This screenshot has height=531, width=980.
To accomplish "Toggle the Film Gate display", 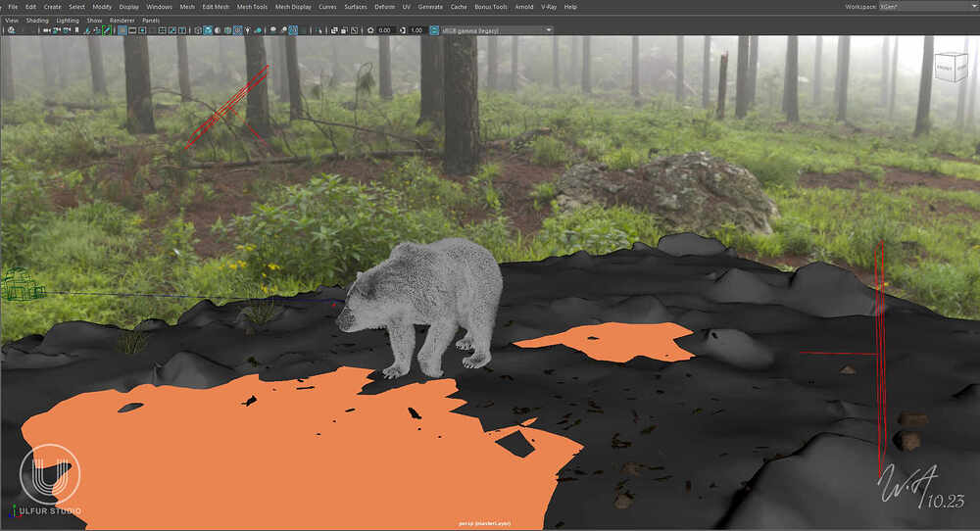I will pos(132,30).
